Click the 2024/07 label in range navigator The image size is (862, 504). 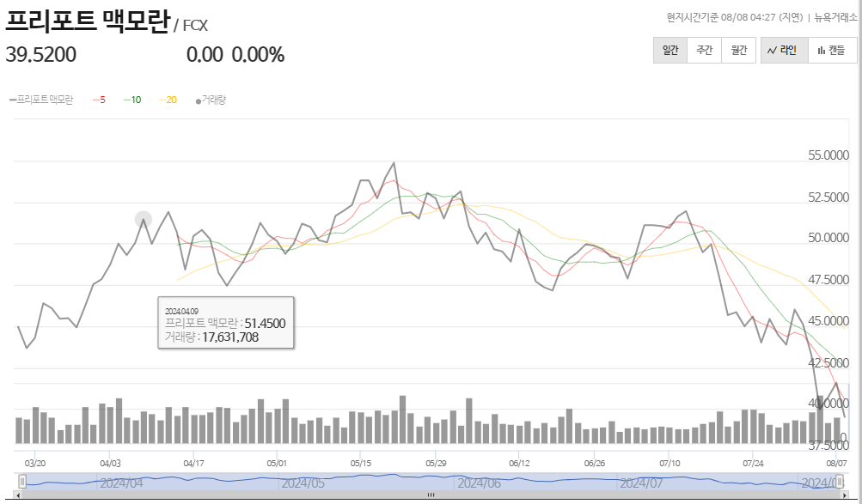click(x=641, y=483)
